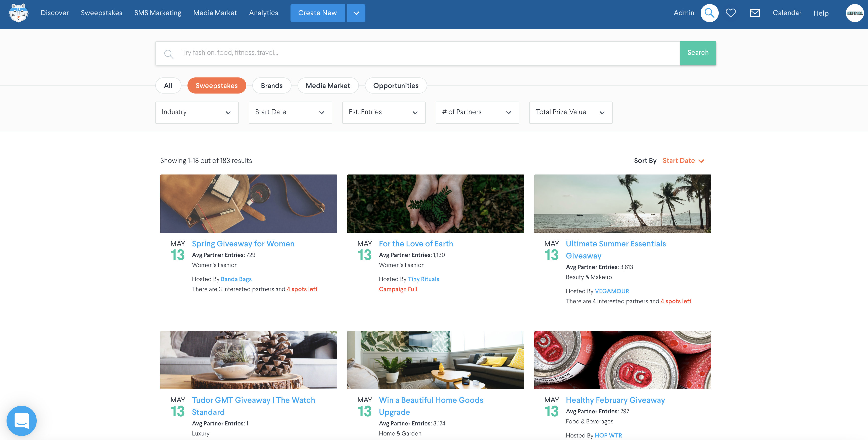Image resolution: width=868 pixels, height=440 pixels.
Task: Select the All filter tab
Action: (x=168, y=86)
